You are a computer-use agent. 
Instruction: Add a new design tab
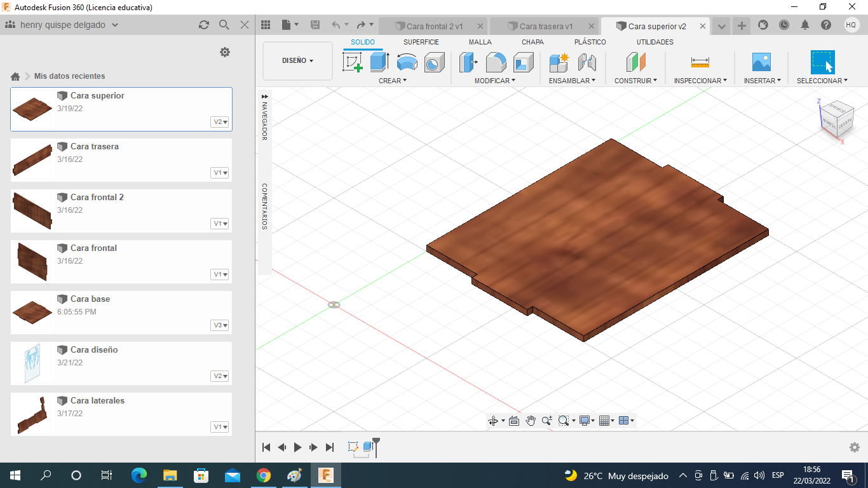tap(741, 25)
